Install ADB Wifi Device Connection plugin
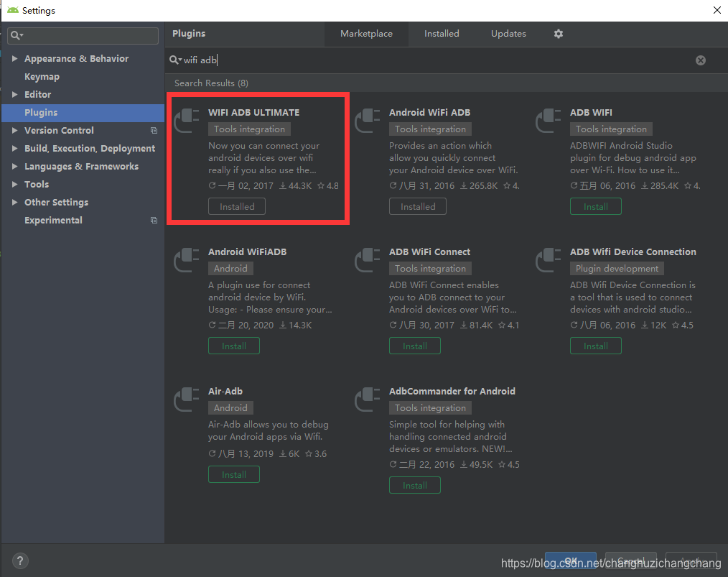This screenshot has width=728, height=577. click(x=596, y=346)
